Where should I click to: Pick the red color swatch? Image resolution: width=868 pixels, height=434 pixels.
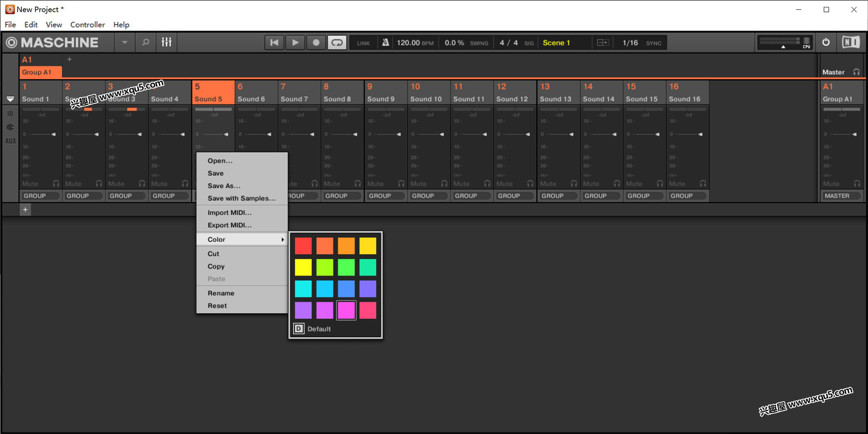[303, 246]
